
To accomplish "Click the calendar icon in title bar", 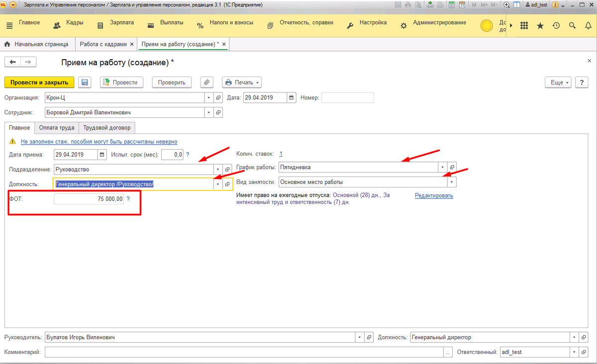I will pyautogui.click(x=462, y=5).
